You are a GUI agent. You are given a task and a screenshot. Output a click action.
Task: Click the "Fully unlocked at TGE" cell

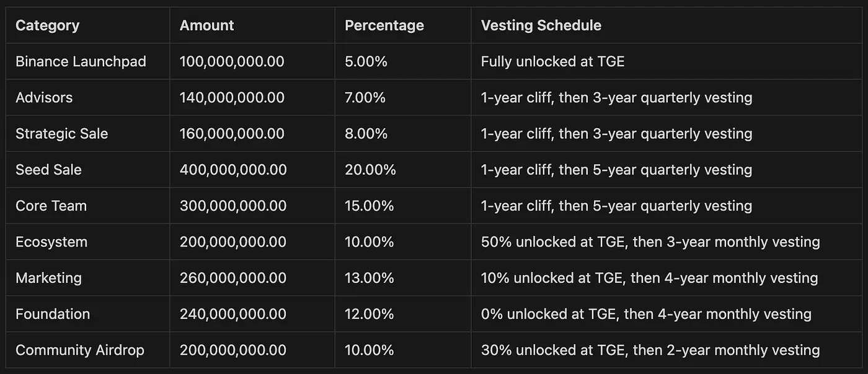point(553,61)
